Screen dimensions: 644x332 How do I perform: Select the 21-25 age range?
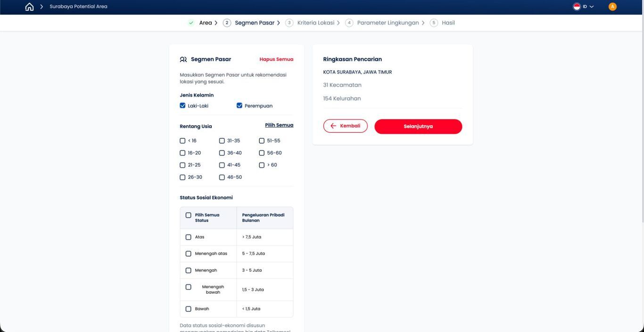182,165
